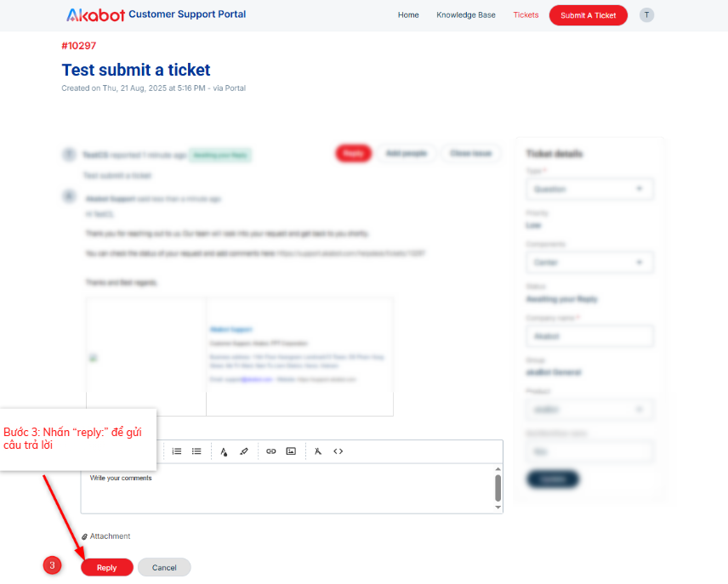Insert a hyperlink in the comment
The image size is (728, 584).
pyautogui.click(x=271, y=451)
